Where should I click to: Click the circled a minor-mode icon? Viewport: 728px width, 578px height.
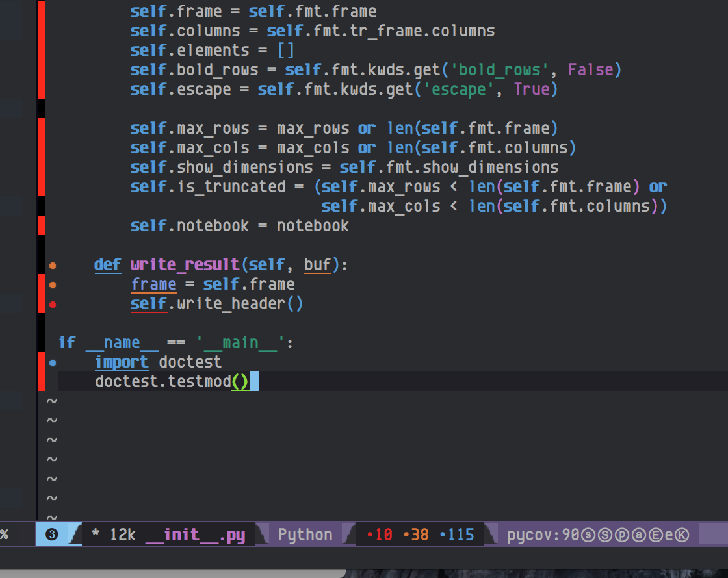click(639, 535)
